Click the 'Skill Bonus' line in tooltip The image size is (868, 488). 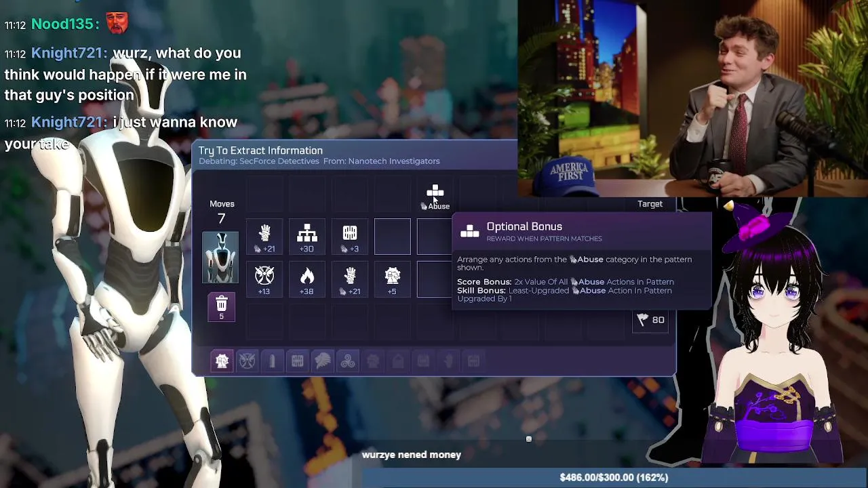[564, 294]
